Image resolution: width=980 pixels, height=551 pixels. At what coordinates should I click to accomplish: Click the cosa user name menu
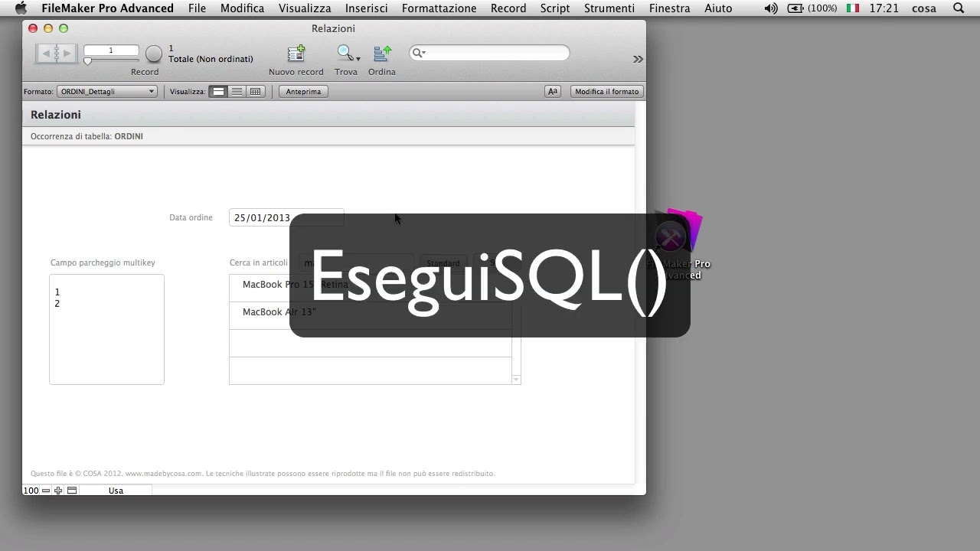click(x=924, y=8)
